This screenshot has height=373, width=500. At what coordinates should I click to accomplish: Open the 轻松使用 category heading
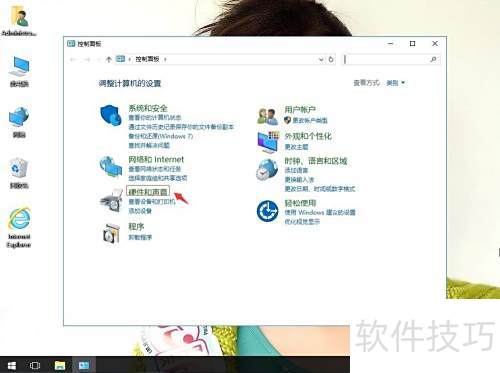(x=300, y=203)
